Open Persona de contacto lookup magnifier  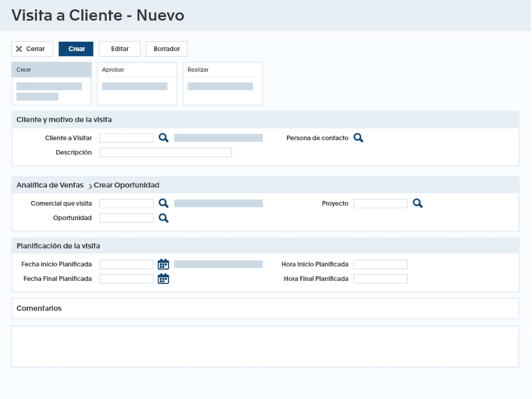click(358, 138)
